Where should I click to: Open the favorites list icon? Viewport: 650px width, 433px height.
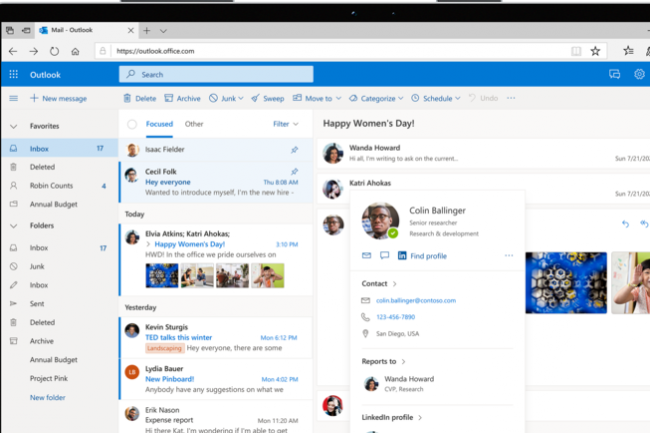[x=628, y=51]
